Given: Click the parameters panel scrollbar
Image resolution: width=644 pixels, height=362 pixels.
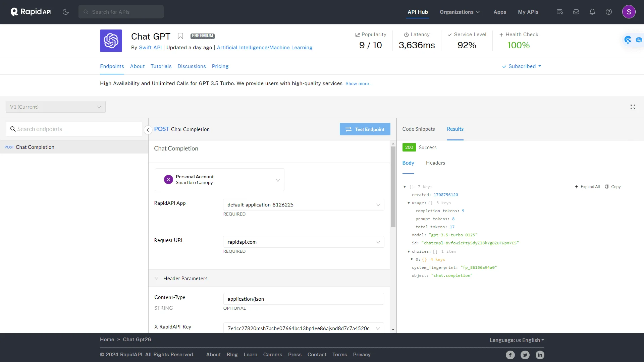Looking at the screenshot, I should [x=393, y=187].
